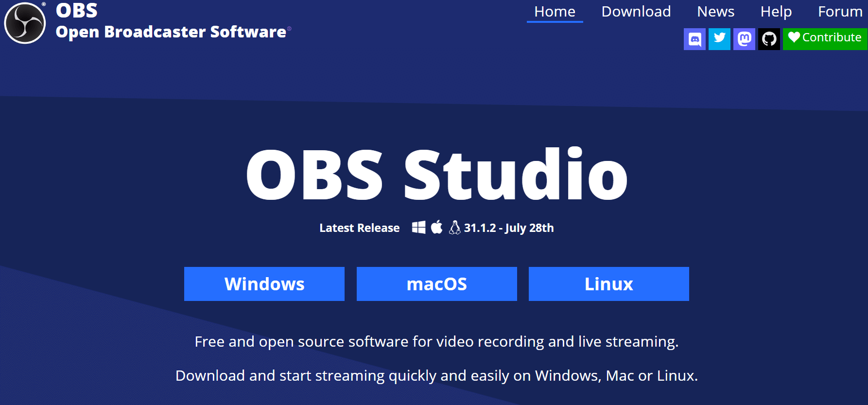Download OBS Studio for Windows
The width and height of the screenshot is (868, 405).
(264, 284)
